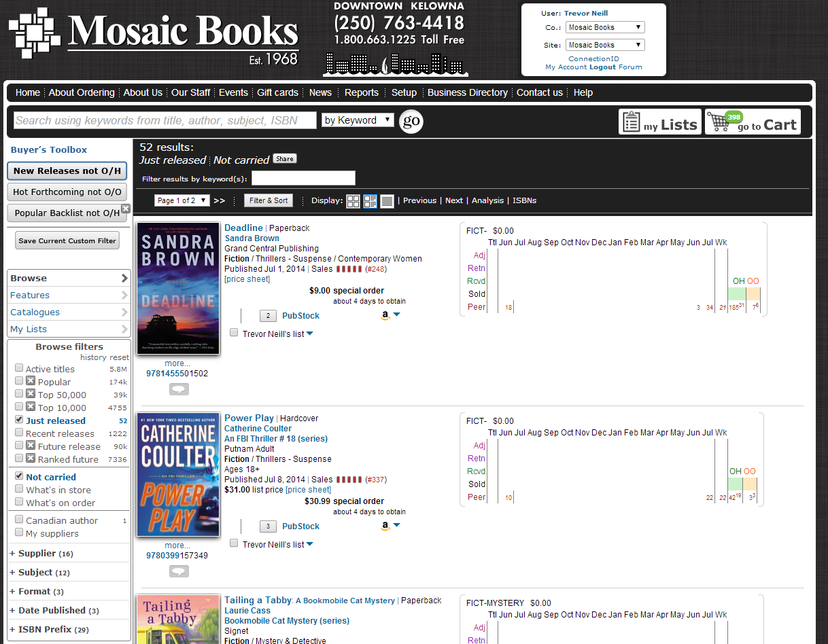The width and height of the screenshot is (828, 644).
Task: Remove the Popular Backlist not O/H filter
Action: tap(126, 209)
